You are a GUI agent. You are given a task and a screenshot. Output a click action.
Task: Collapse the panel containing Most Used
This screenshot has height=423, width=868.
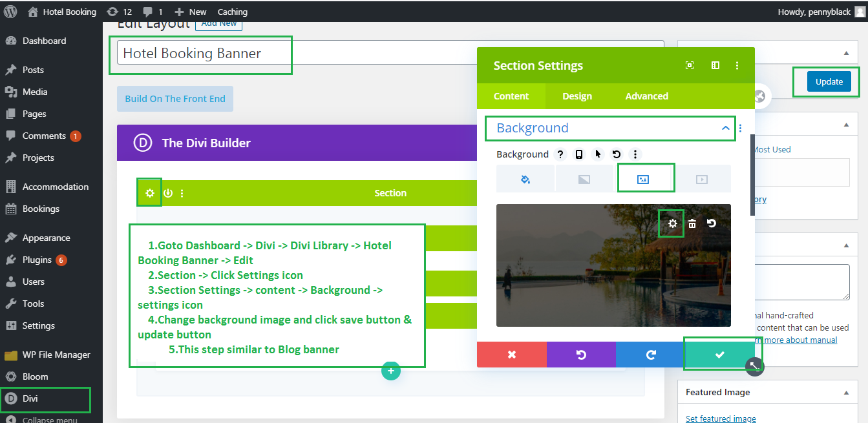[x=847, y=125]
